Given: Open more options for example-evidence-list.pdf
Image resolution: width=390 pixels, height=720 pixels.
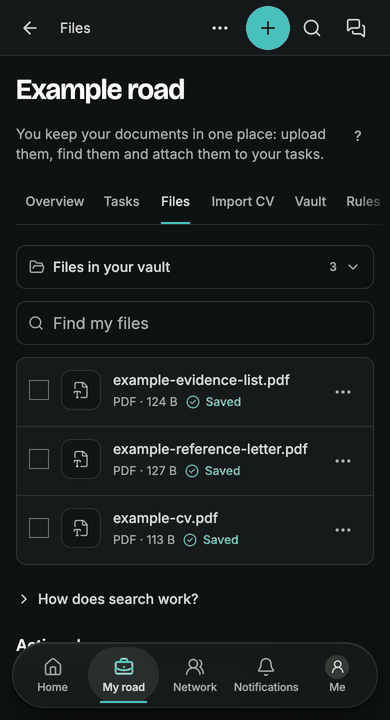Looking at the screenshot, I should pos(343,392).
